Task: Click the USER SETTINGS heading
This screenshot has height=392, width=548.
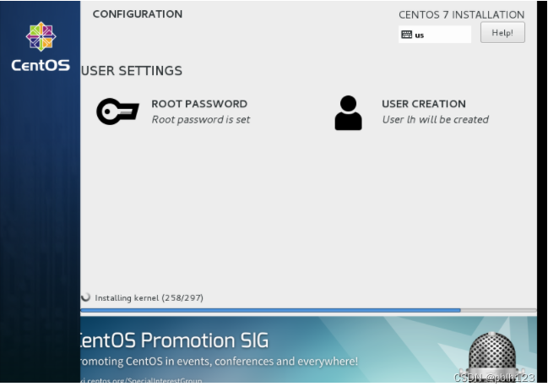Action: click(x=132, y=71)
